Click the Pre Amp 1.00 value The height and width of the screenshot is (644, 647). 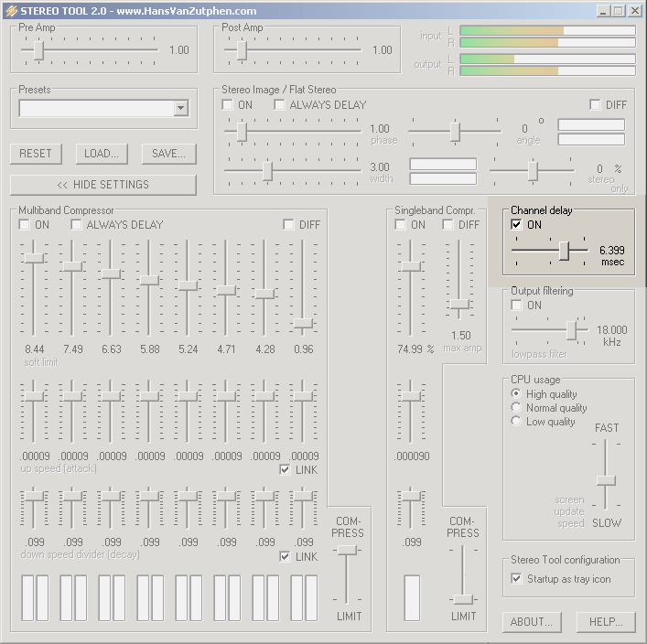(179, 50)
